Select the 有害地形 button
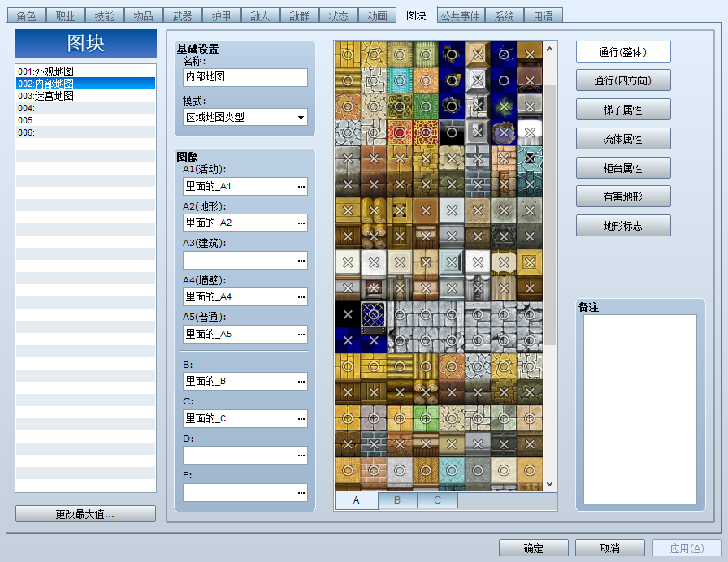The width and height of the screenshot is (728, 562). click(x=623, y=197)
